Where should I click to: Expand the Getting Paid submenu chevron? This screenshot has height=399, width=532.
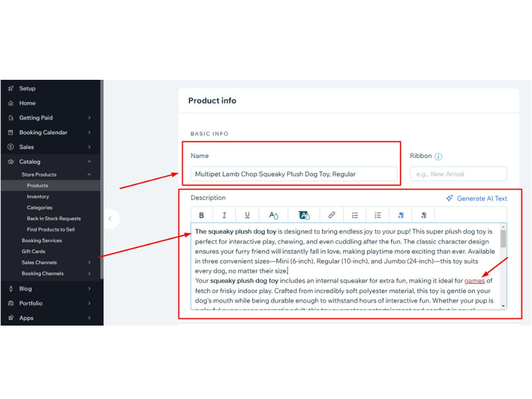coord(89,118)
